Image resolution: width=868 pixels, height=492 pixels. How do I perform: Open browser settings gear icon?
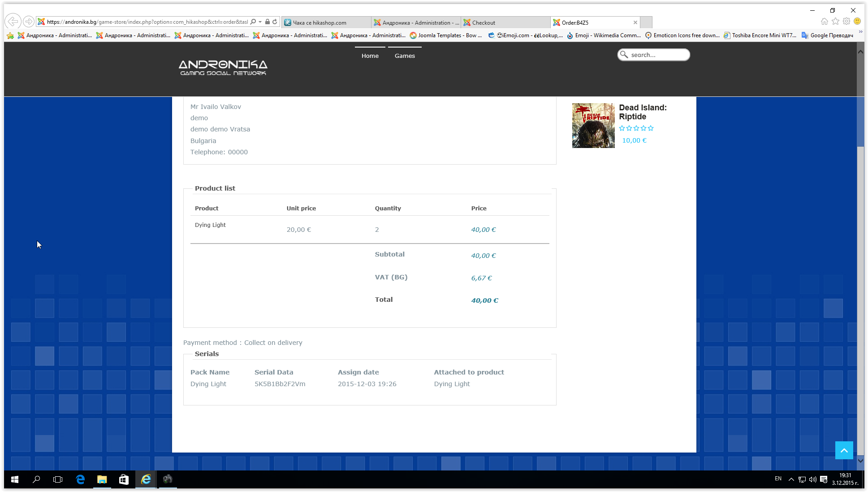(x=846, y=22)
